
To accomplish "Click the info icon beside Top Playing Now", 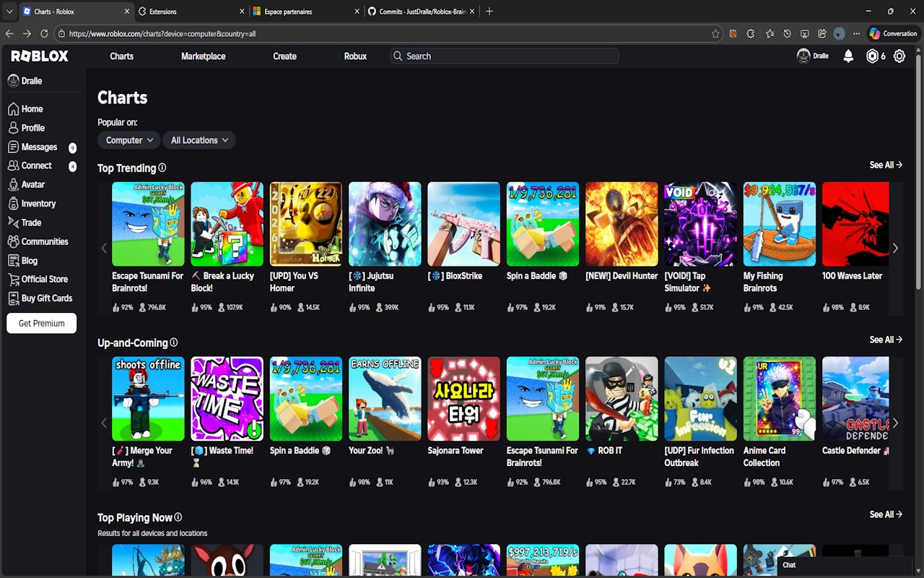I will click(x=178, y=517).
